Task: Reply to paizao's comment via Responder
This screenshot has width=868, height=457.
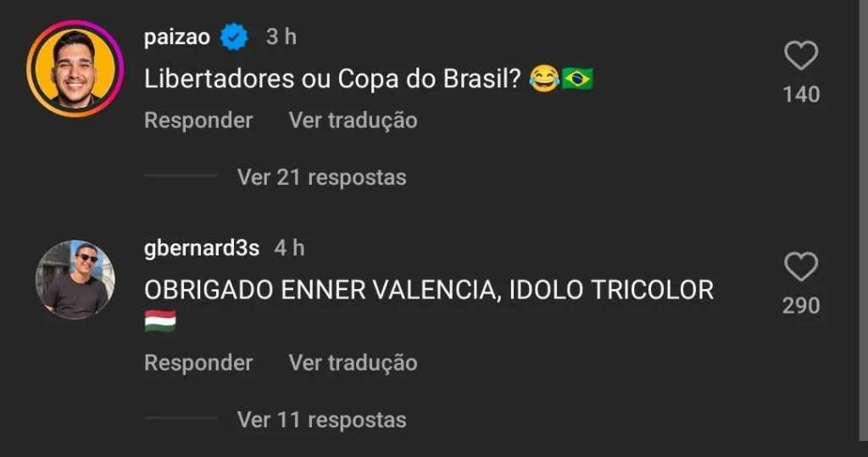Action: tap(198, 120)
